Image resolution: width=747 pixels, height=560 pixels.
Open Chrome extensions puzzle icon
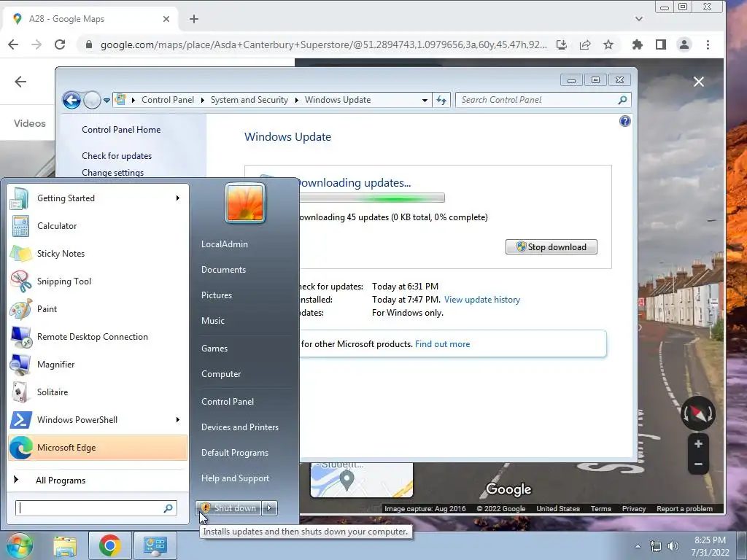(x=637, y=44)
